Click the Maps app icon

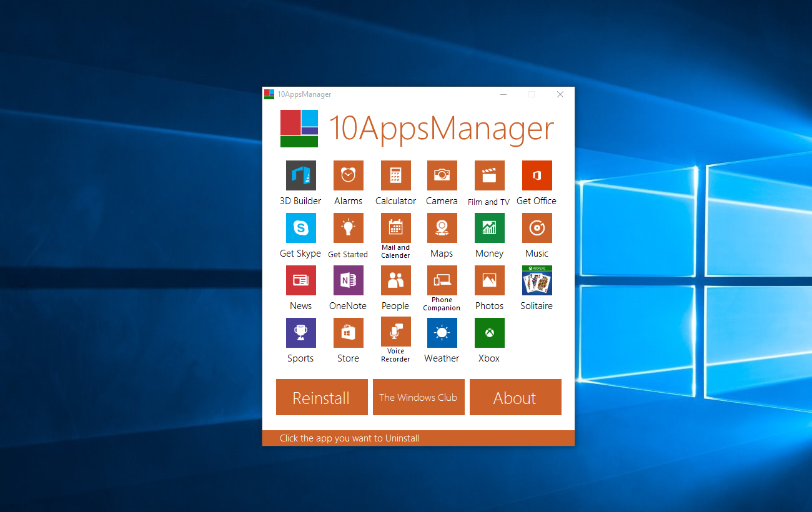pos(442,228)
